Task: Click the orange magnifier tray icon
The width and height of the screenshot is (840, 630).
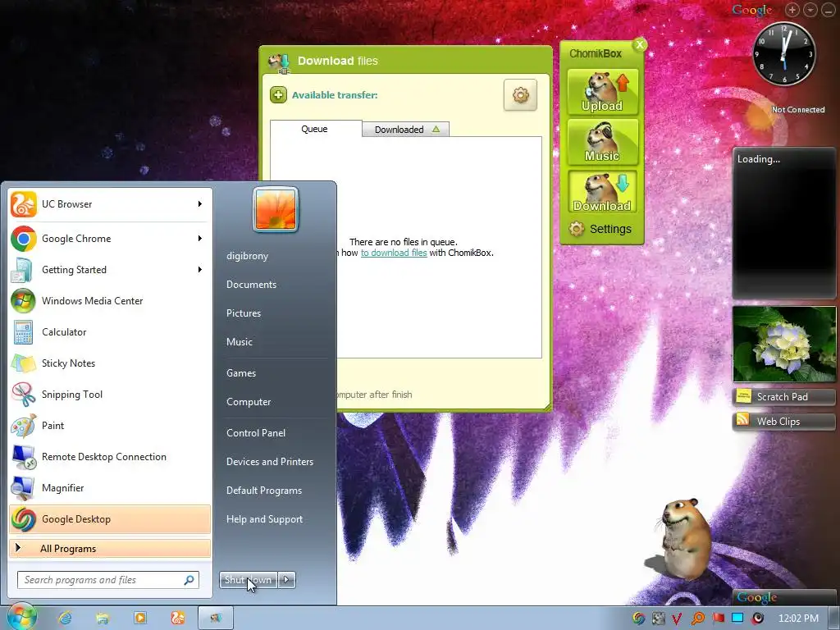Action: tap(698, 619)
